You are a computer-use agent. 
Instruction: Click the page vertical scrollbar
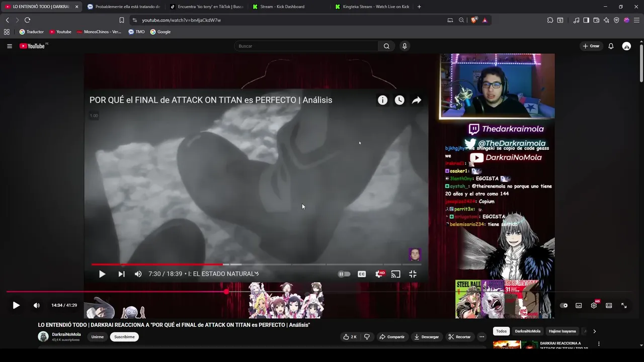(641, 63)
